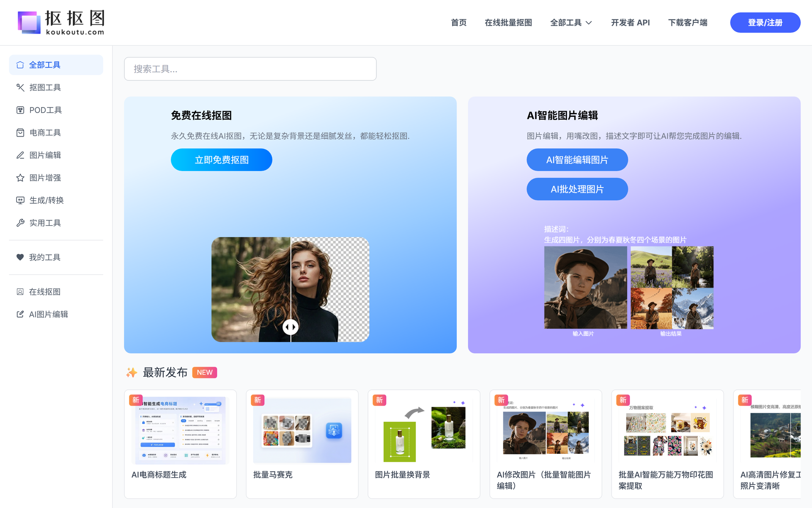Click the 登录/注册 button

click(765, 22)
